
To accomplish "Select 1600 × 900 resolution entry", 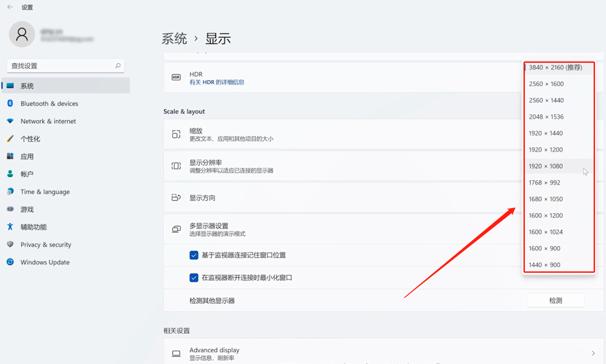I will (x=545, y=248).
